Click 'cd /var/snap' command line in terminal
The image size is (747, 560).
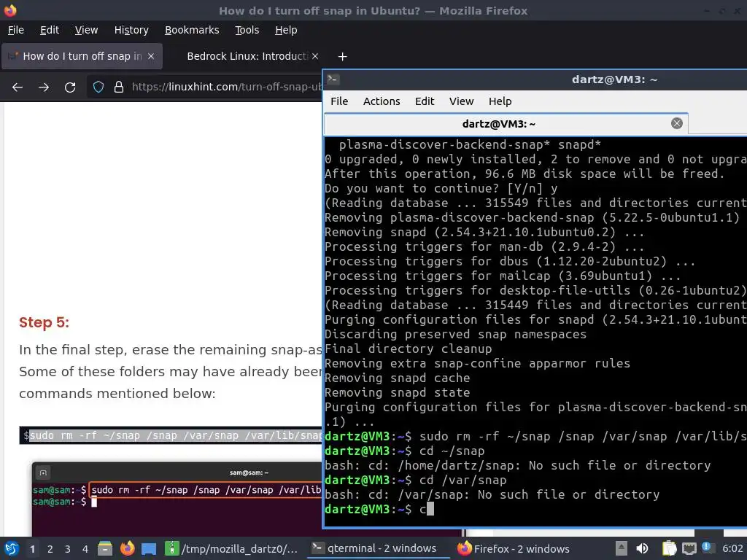(x=415, y=480)
